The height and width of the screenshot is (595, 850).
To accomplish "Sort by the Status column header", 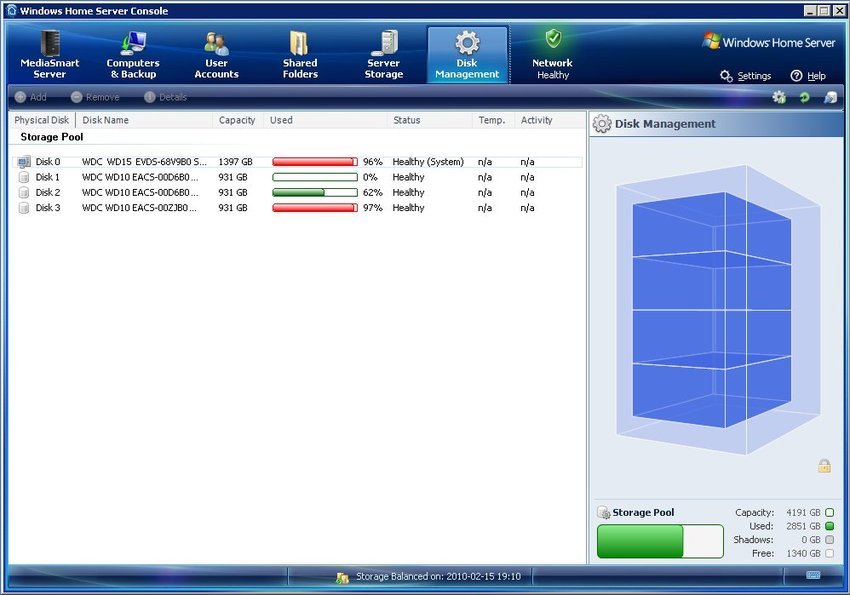I will tap(429, 120).
